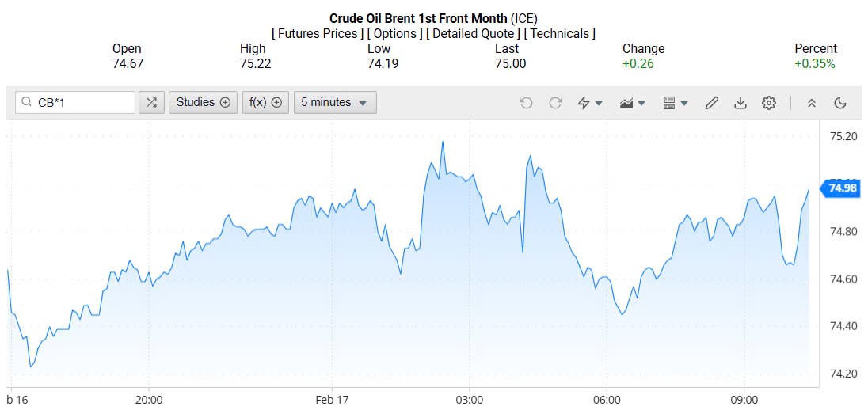Toggle dark mode moon icon
This screenshot has width=868, height=410.
coord(840,103)
